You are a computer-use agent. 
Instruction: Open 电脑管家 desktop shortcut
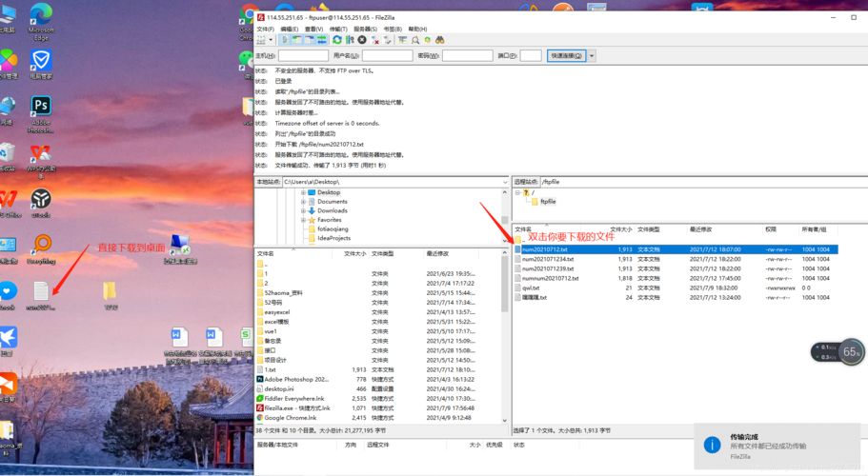pos(41,64)
